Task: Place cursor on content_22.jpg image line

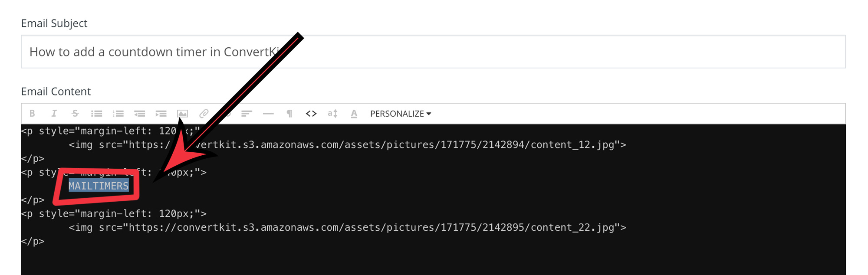Action: coord(347,227)
